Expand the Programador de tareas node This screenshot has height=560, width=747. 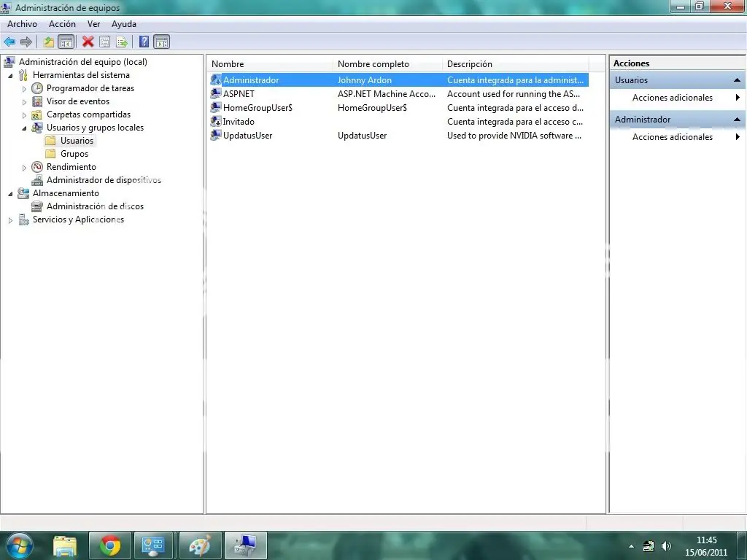(24, 89)
